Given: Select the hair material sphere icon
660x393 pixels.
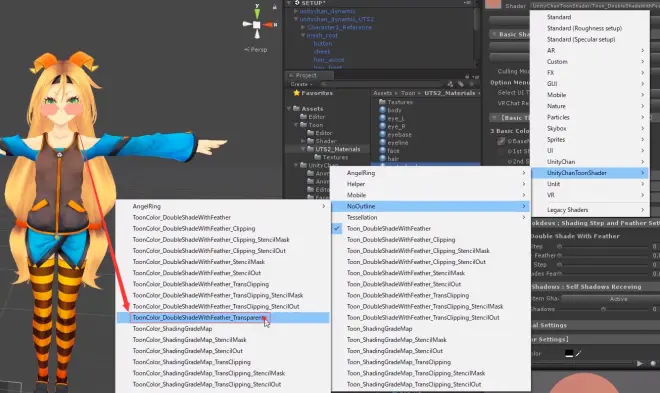Looking at the screenshot, I should click(x=383, y=158).
